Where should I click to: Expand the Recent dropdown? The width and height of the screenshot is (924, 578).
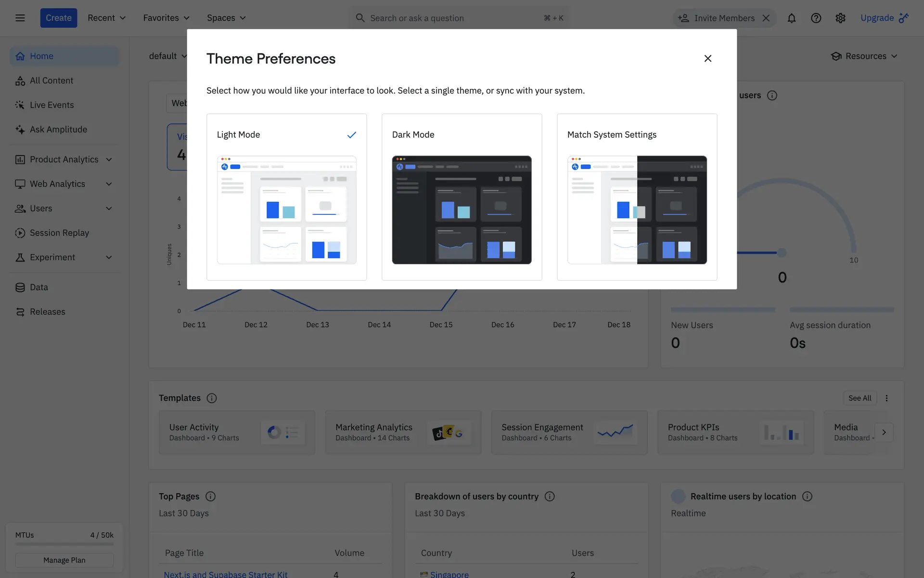pyautogui.click(x=106, y=18)
